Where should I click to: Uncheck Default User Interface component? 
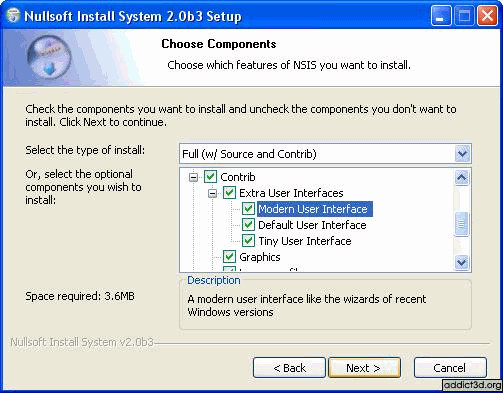coord(248,225)
